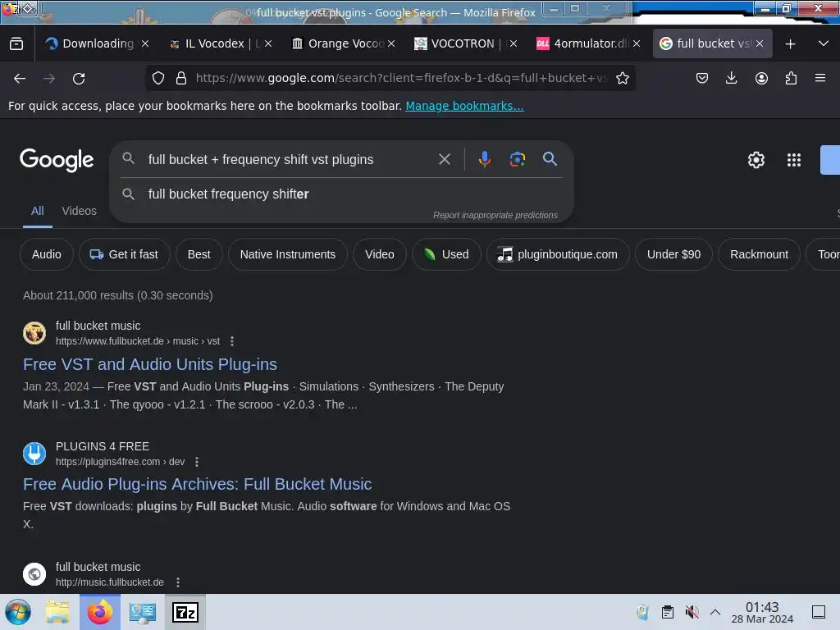Open 7-Zip from the taskbar
Image resolution: width=840 pixels, height=630 pixels.
[185, 612]
